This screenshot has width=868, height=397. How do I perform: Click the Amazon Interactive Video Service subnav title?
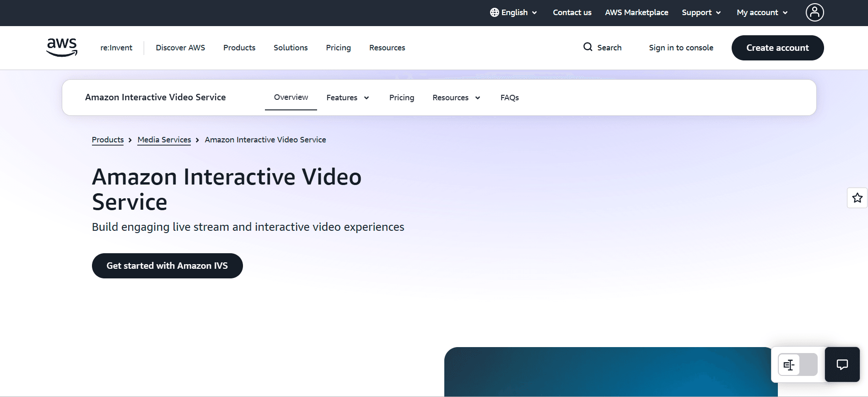tap(156, 97)
